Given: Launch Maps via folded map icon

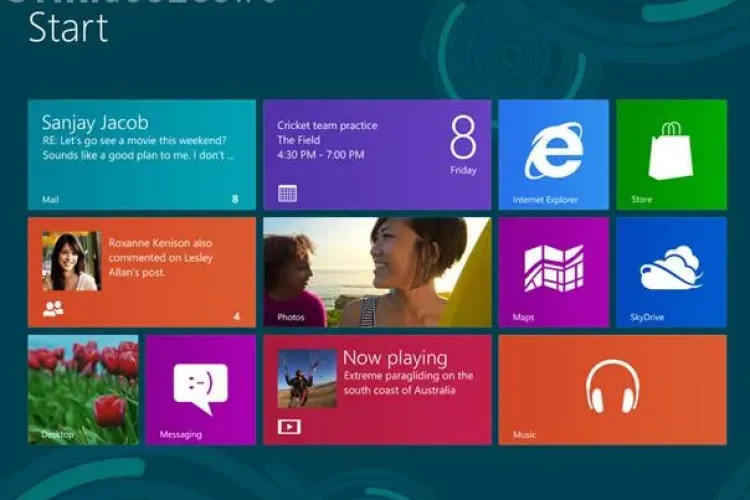Looking at the screenshot, I should click(x=553, y=268).
